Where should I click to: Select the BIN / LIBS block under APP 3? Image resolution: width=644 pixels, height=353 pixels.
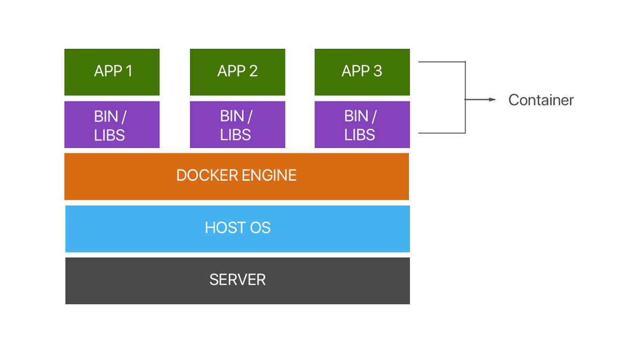tap(362, 124)
